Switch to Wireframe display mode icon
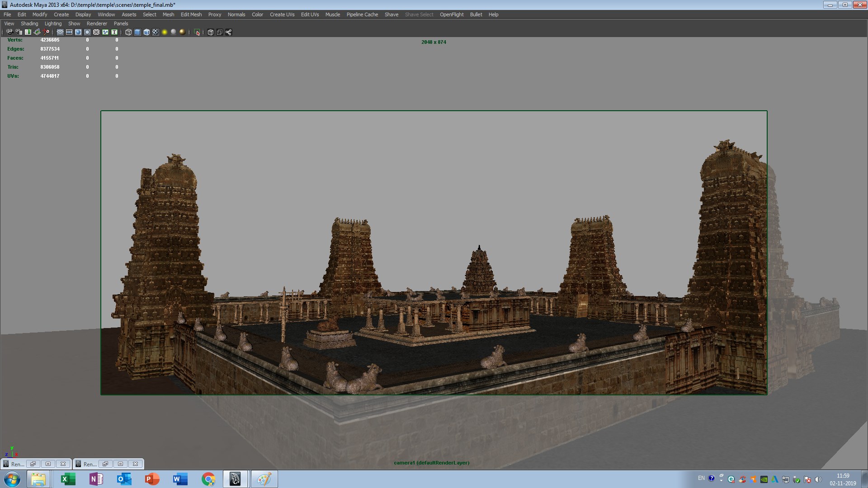Screen dimensions: 868x488 (128, 32)
